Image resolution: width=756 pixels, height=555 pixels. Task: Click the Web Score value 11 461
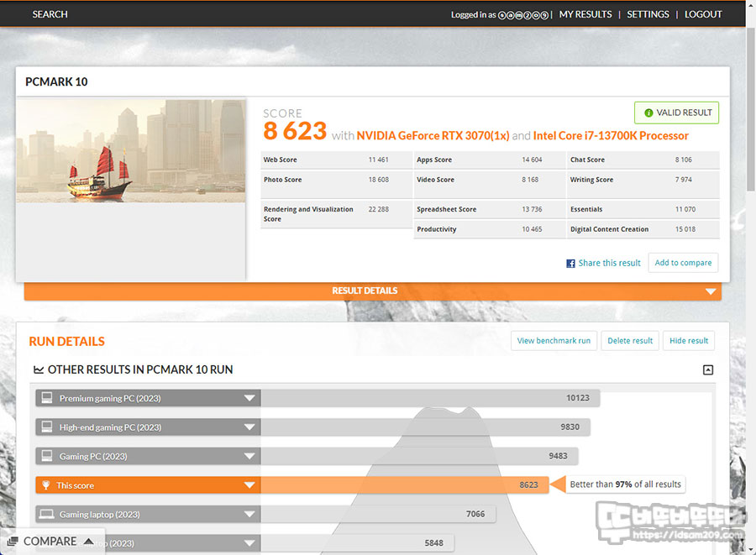click(379, 160)
